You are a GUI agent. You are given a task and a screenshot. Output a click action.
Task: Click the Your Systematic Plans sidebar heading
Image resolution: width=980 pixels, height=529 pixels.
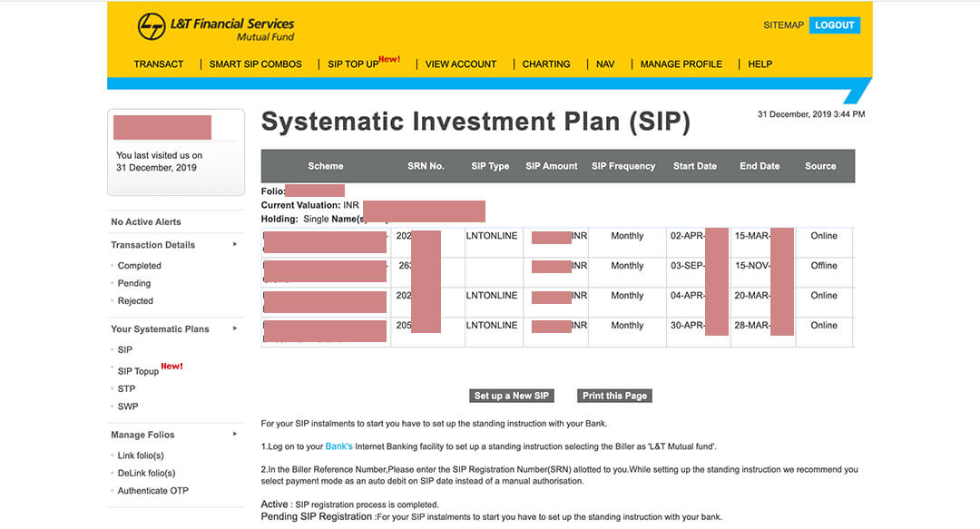tap(160, 328)
